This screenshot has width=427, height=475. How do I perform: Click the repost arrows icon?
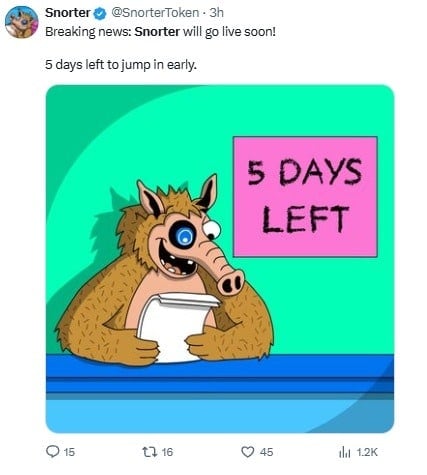[x=148, y=452]
